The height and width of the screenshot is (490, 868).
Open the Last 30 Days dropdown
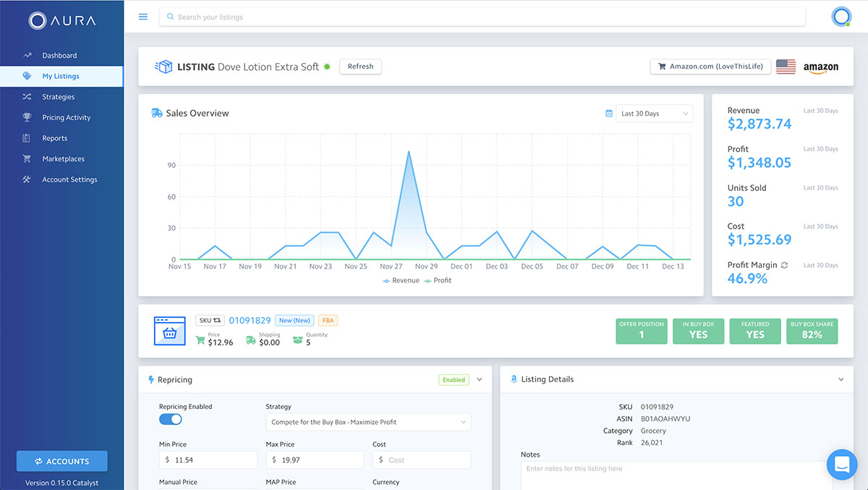click(654, 114)
